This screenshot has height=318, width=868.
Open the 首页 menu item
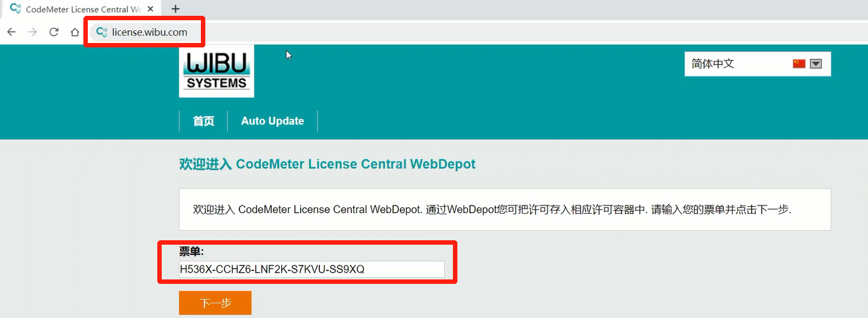click(x=203, y=121)
